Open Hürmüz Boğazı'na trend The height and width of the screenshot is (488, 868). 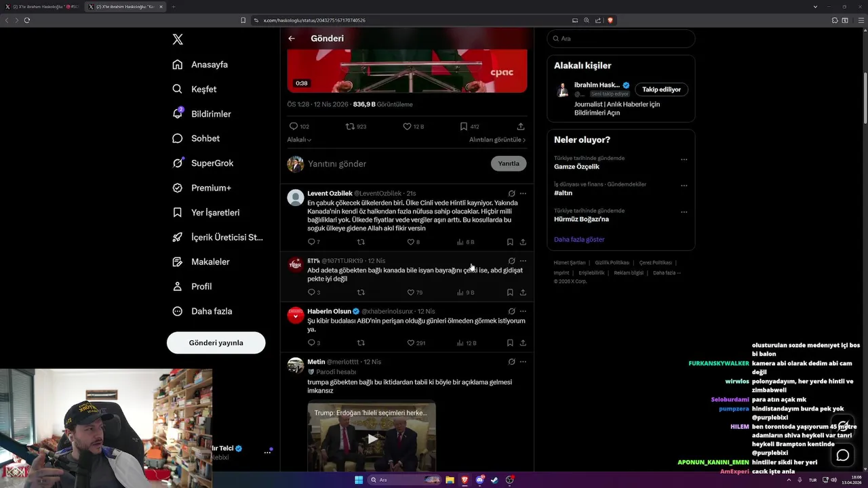pyautogui.click(x=581, y=220)
